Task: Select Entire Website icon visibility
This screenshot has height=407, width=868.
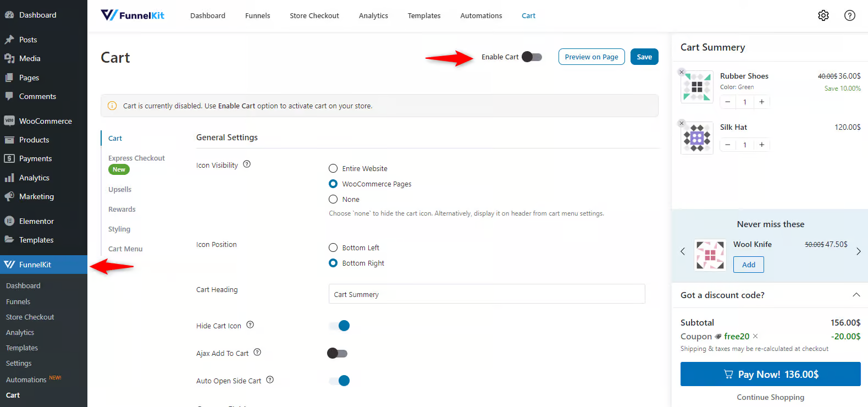Action: (333, 168)
